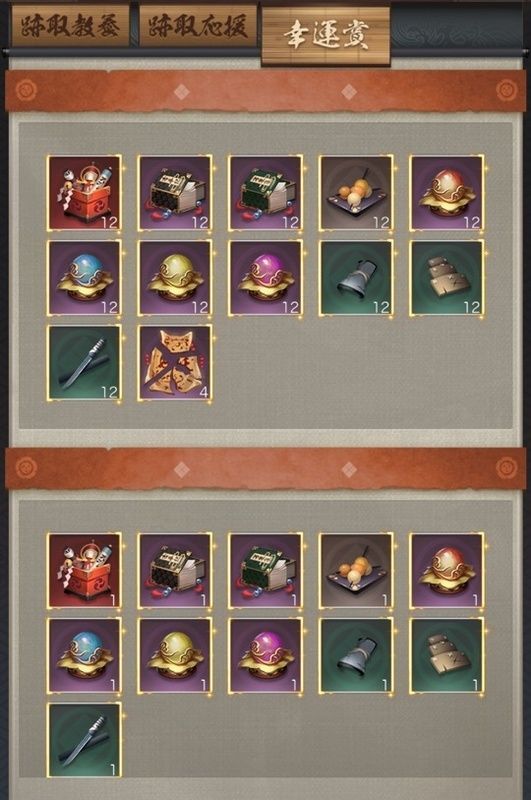This screenshot has width=531, height=800.
Task: Select the dagger item with count 12
Action: pyautogui.click(x=84, y=363)
